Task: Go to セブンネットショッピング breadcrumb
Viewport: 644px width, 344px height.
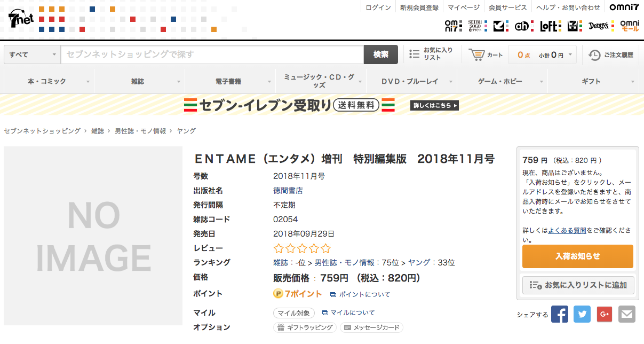Action: click(42, 131)
